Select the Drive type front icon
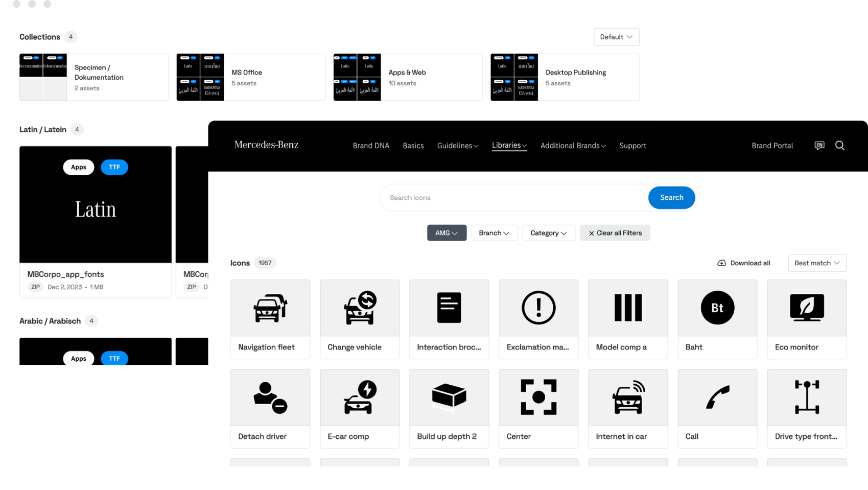 807,408
